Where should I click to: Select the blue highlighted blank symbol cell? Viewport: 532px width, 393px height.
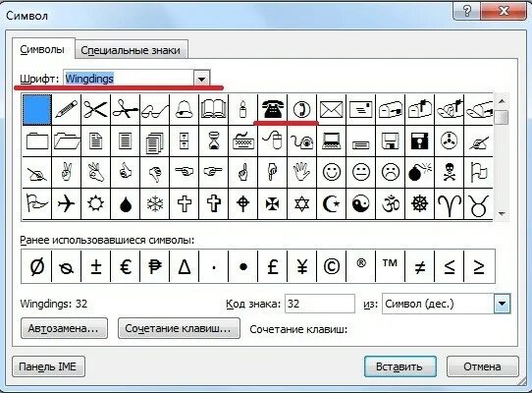[x=37, y=110]
